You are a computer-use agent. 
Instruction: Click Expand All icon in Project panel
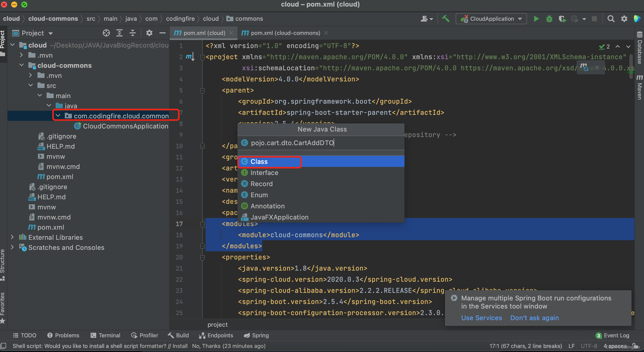pos(119,33)
